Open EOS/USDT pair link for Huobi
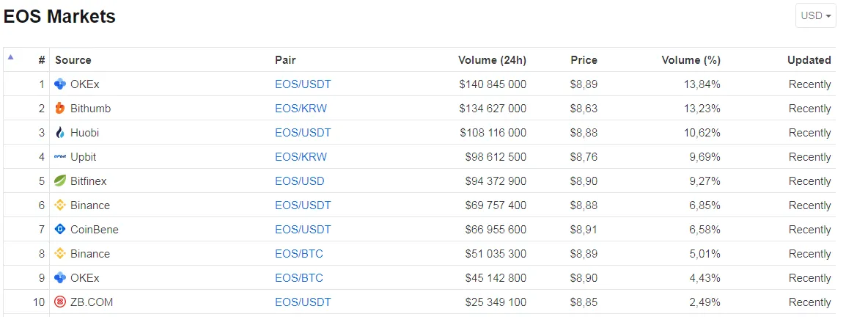 point(303,133)
